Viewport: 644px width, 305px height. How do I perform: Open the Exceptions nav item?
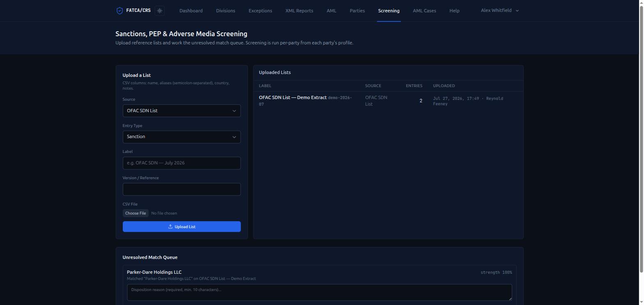point(260,11)
